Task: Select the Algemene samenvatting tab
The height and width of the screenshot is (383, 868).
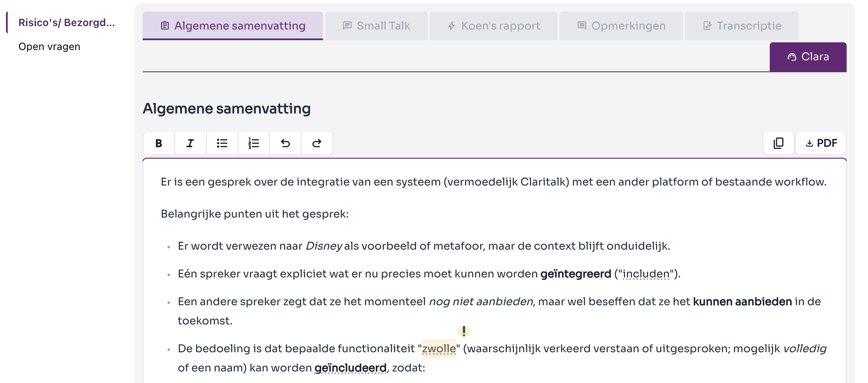Action: [x=233, y=26]
